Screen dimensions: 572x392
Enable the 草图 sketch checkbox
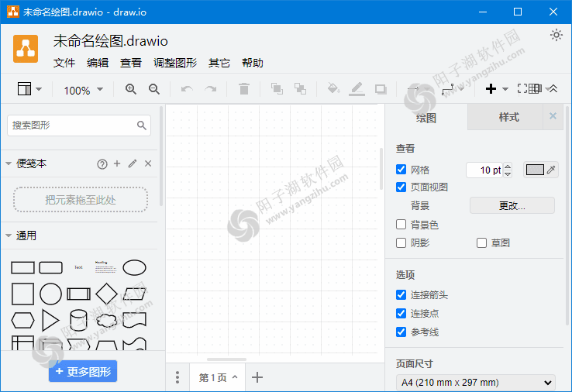tap(481, 242)
